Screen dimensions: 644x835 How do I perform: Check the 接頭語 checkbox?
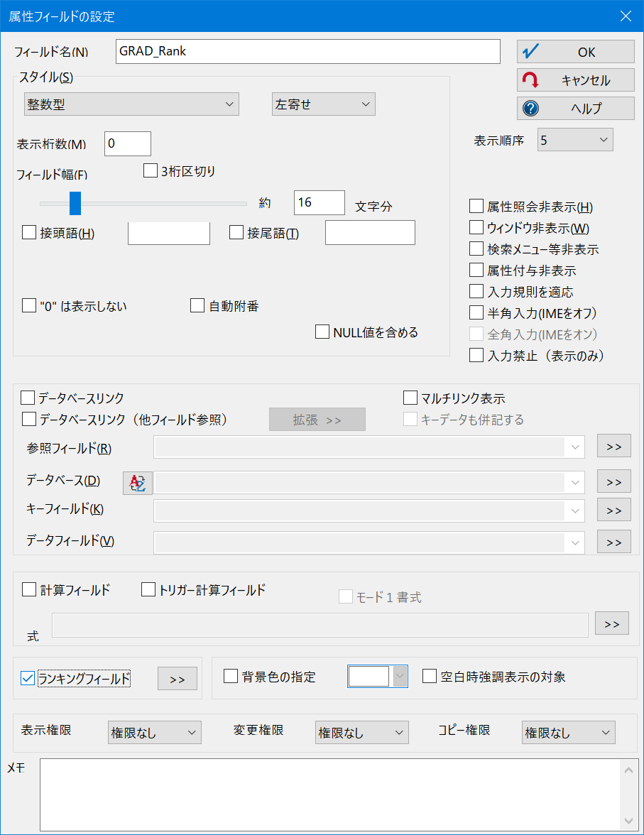click(29, 232)
